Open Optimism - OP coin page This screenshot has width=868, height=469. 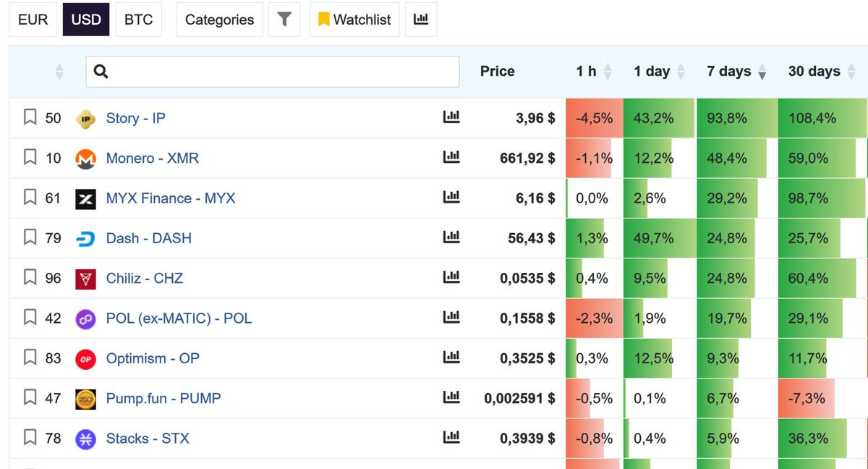tap(153, 358)
